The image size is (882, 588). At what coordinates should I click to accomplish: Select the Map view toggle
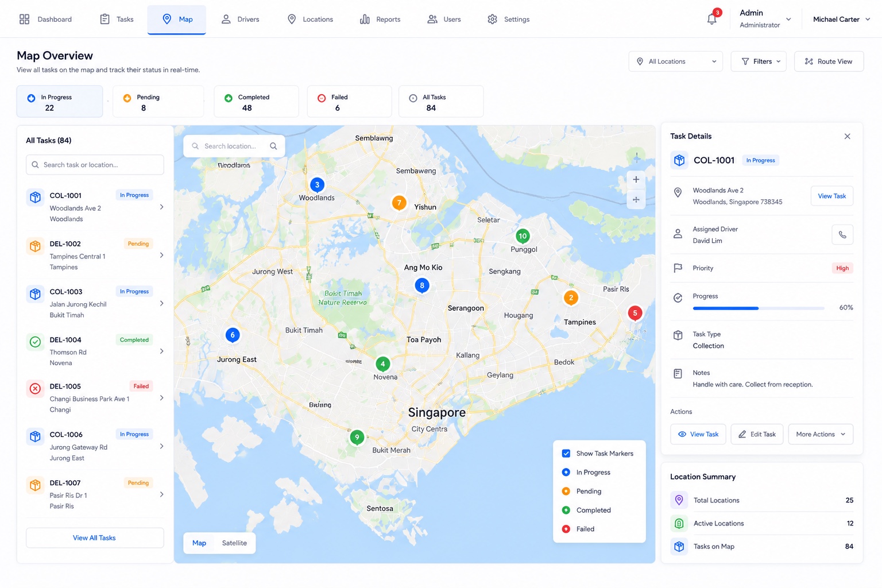[x=199, y=543]
